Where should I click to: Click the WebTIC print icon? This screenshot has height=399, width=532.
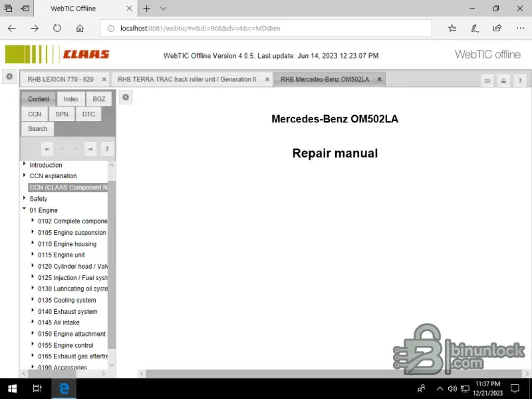coord(503,80)
